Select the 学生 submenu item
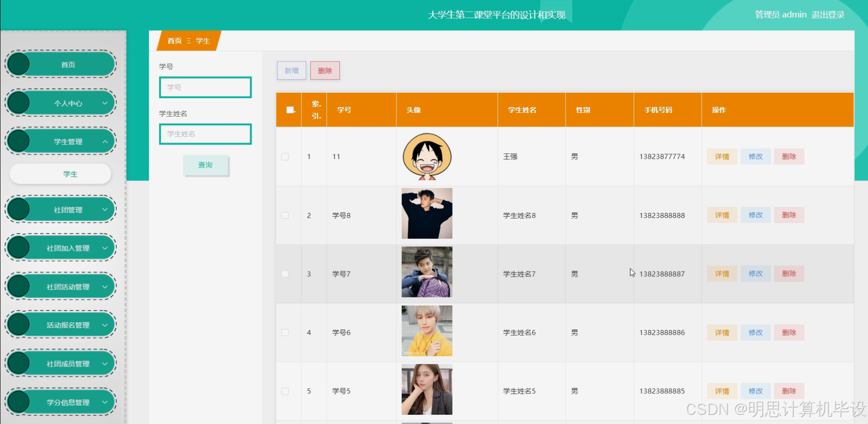The width and height of the screenshot is (868, 424). [x=61, y=174]
